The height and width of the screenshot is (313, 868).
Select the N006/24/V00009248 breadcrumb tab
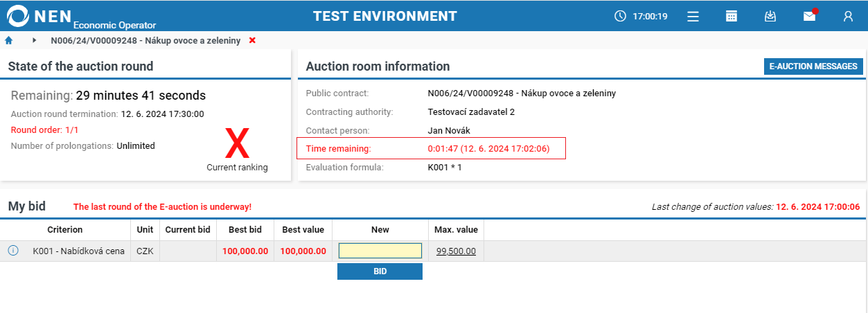pos(145,41)
